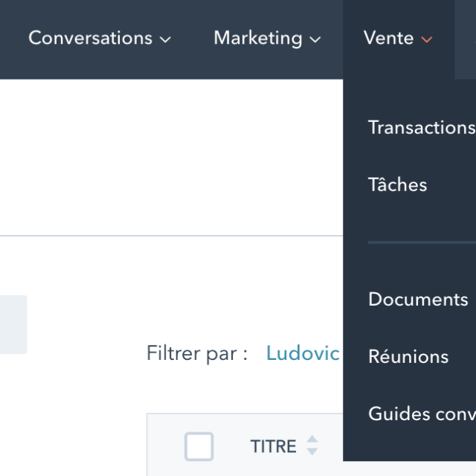Open Réunions from the Vente menu
This screenshot has width=476, height=476.
click(408, 356)
